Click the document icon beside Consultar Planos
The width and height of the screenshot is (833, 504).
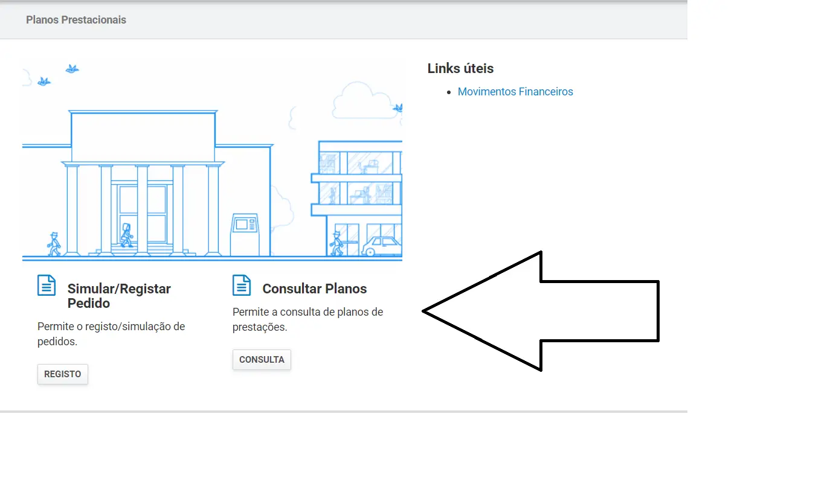[x=242, y=285]
